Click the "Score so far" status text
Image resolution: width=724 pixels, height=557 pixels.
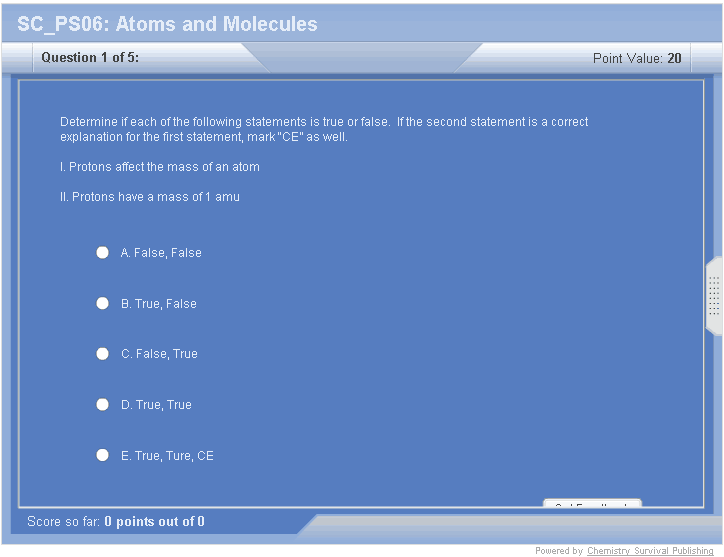116,521
